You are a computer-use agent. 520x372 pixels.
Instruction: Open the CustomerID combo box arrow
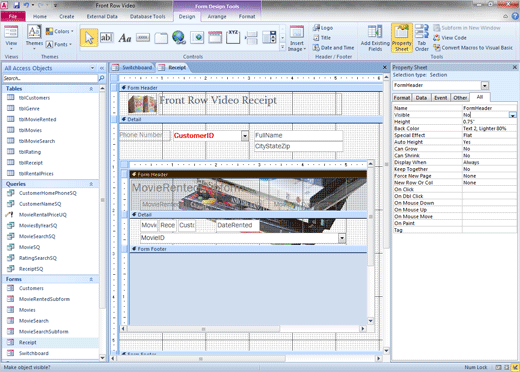pos(245,136)
